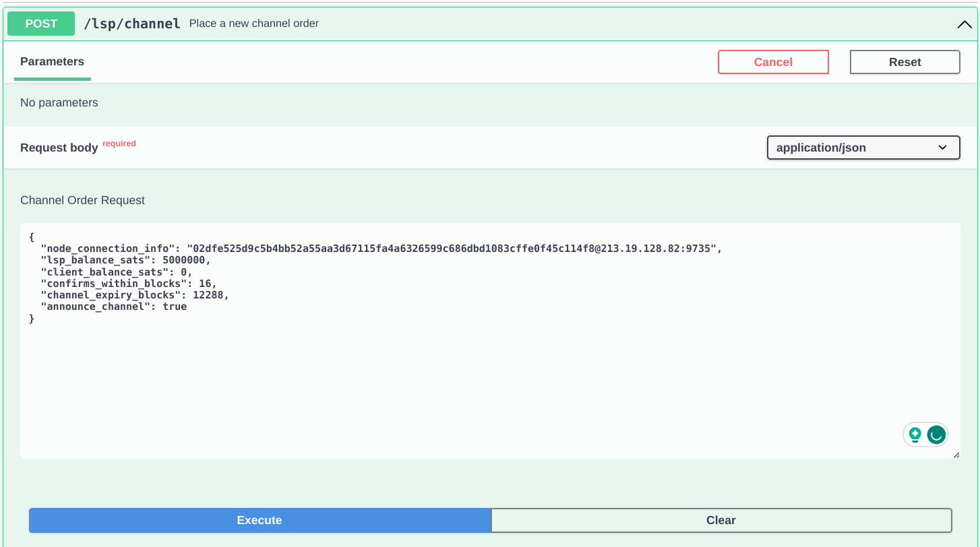Click the "Channel Order Request" label
This screenshot has width=980, height=547.
click(82, 200)
